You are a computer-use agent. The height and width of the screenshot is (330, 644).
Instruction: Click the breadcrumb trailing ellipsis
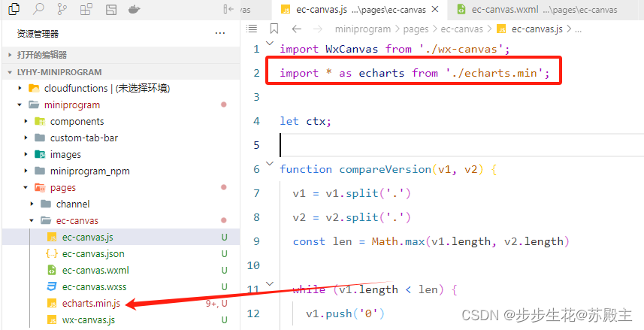(579, 29)
